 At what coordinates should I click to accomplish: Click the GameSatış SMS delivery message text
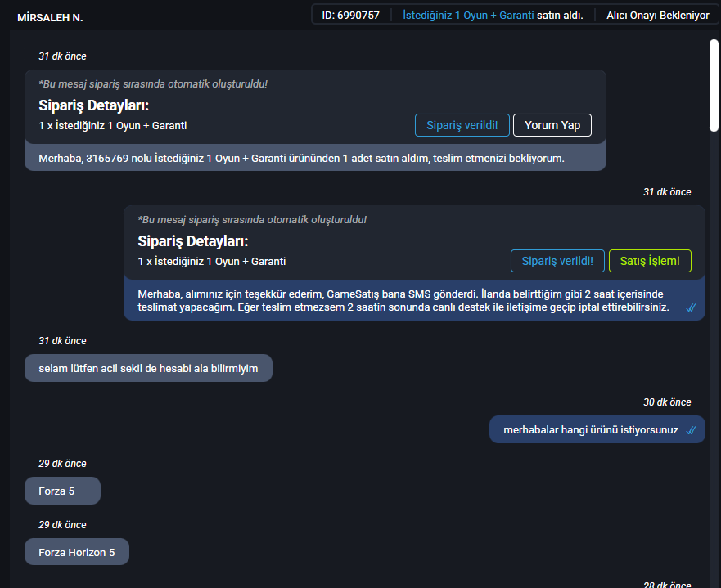403,300
